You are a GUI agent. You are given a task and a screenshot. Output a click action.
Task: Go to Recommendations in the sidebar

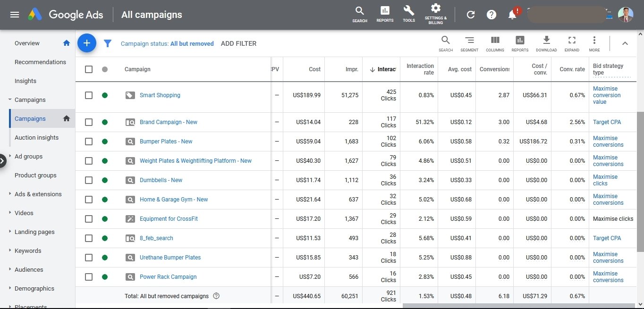(40, 62)
